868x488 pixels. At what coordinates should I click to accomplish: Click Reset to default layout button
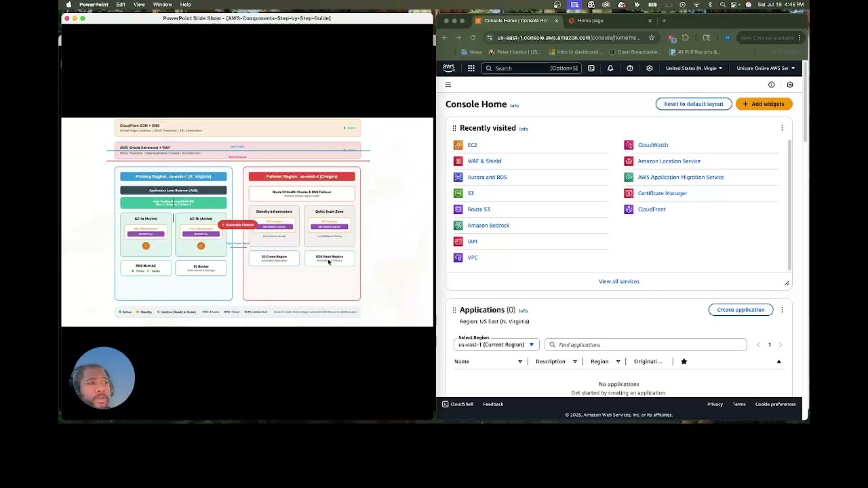point(694,104)
